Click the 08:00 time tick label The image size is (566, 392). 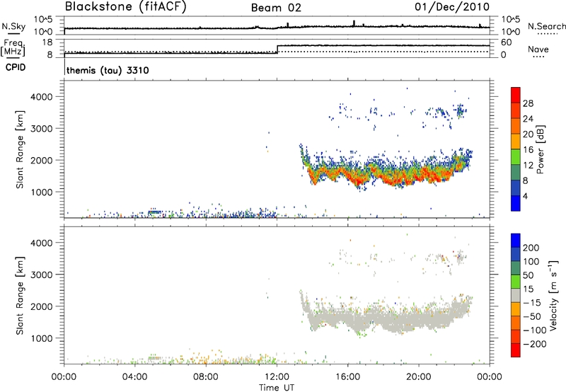[206, 377]
